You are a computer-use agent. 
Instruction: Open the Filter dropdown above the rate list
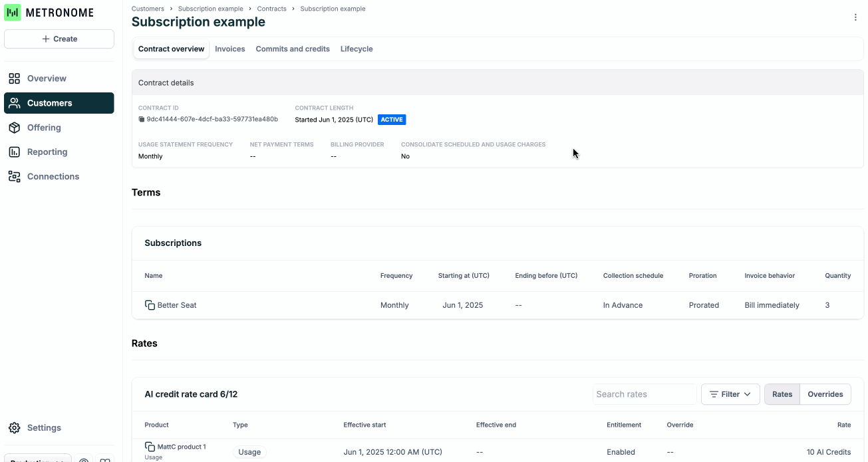pyautogui.click(x=730, y=394)
